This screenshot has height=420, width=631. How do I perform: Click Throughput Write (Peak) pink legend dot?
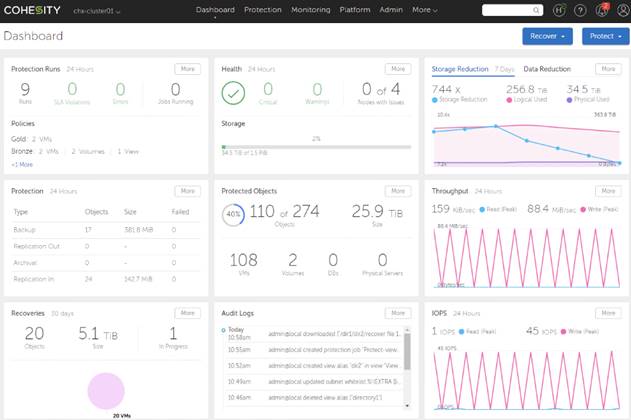(x=583, y=210)
